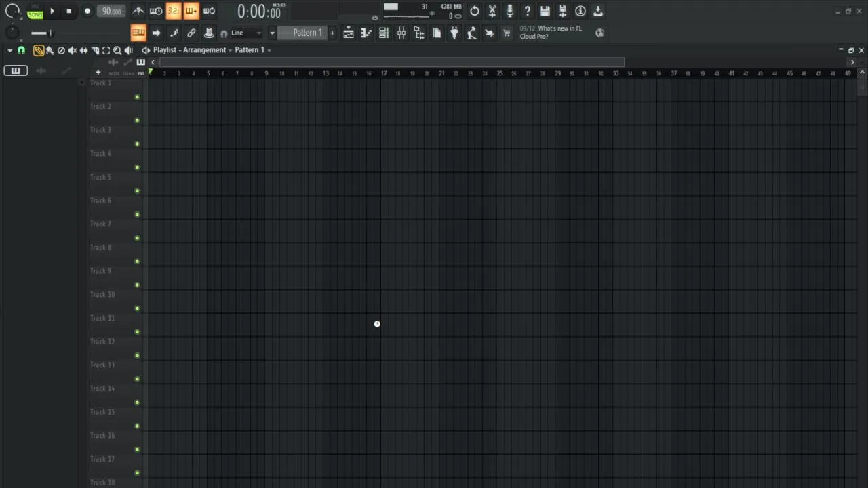Expand the pattern selector arrow
The image size is (868, 488).
point(272,33)
